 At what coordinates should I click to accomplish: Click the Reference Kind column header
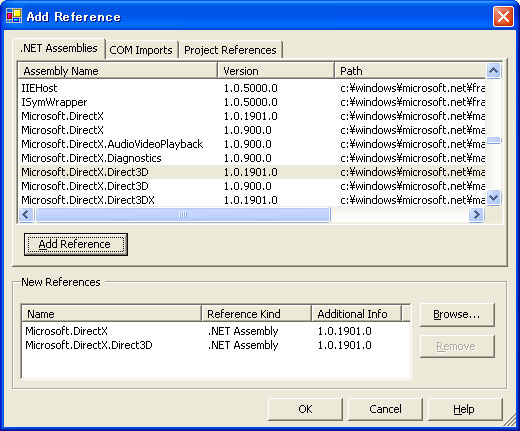click(x=257, y=314)
